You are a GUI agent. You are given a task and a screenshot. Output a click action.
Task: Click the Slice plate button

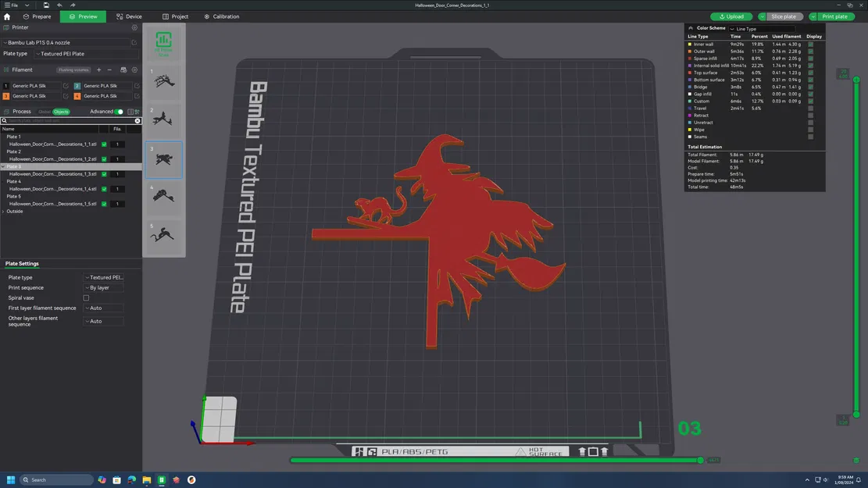pos(784,16)
